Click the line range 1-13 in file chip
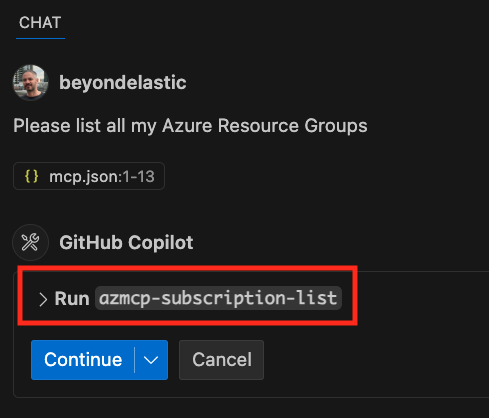489x418 pixels. [x=138, y=176]
